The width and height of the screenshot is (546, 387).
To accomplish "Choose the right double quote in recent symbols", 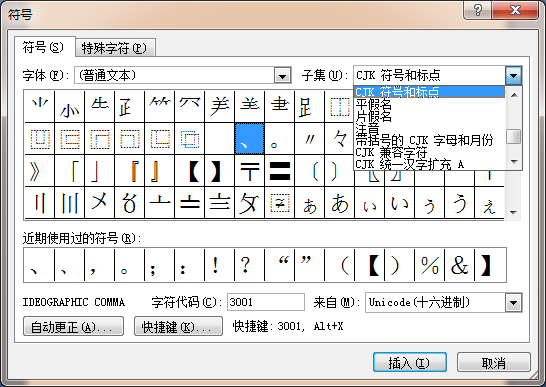I will pos(309,265).
